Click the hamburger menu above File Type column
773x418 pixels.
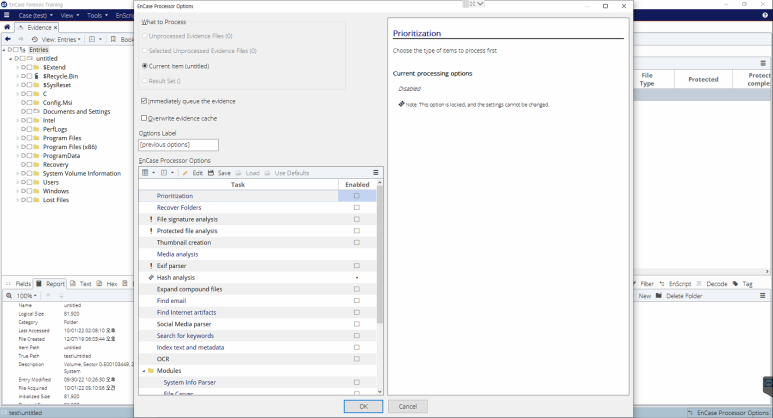point(763,63)
